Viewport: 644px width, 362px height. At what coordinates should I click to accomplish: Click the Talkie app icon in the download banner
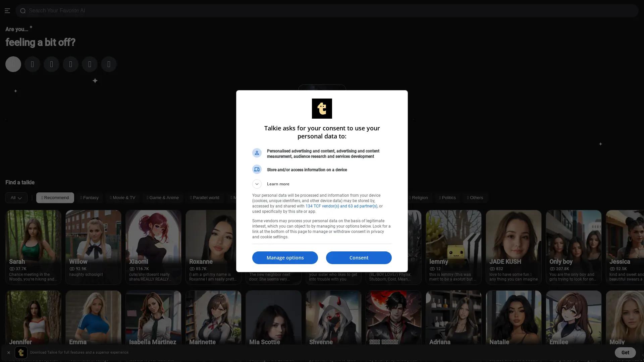tap(21, 352)
